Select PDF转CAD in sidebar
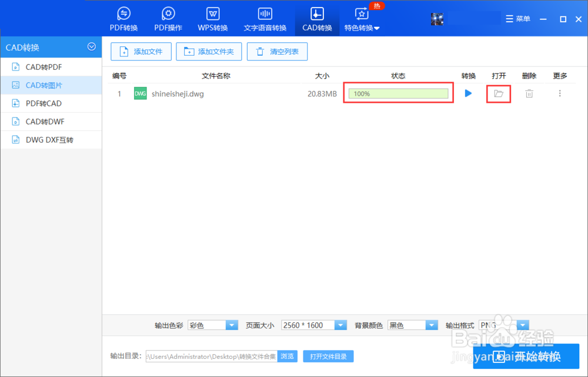588x377 pixels. (x=51, y=103)
